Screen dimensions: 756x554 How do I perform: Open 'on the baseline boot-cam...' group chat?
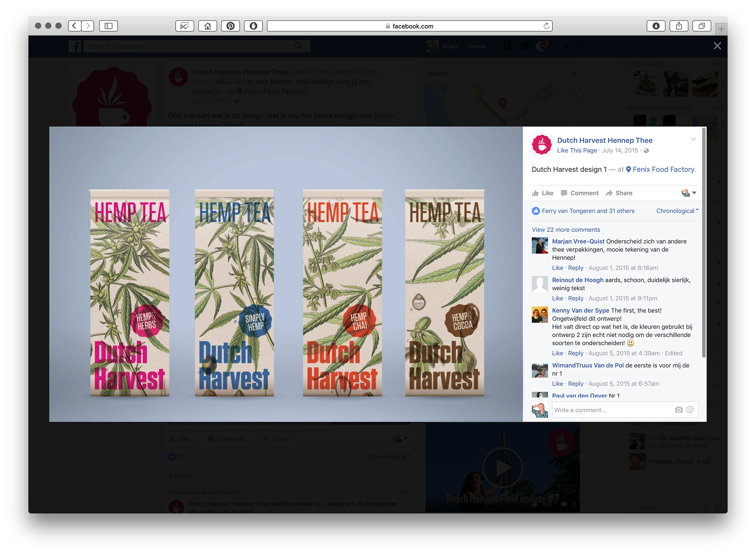pyautogui.click(x=677, y=441)
